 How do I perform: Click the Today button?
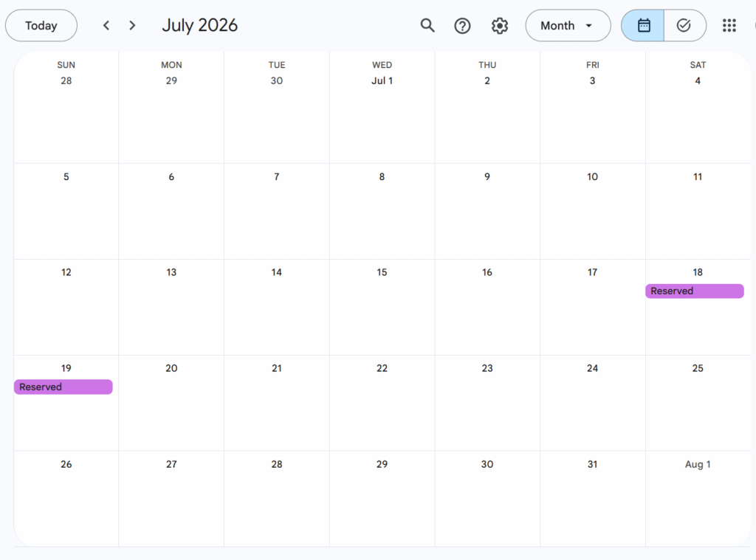(x=41, y=26)
